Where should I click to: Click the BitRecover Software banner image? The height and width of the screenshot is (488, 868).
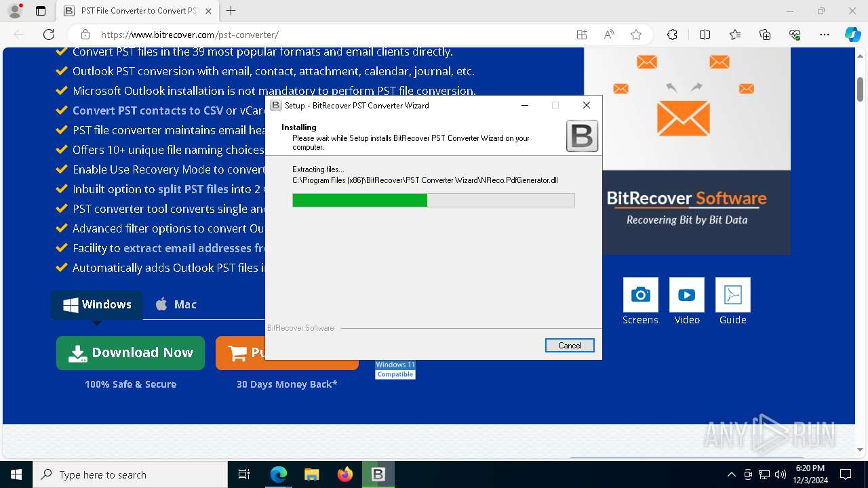(x=687, y=212)
